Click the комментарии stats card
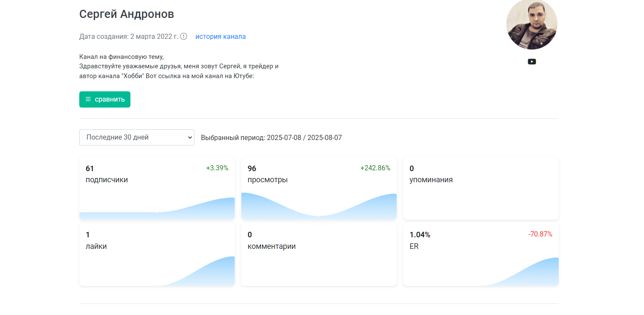Screen dimensions: 644x315 319,254
